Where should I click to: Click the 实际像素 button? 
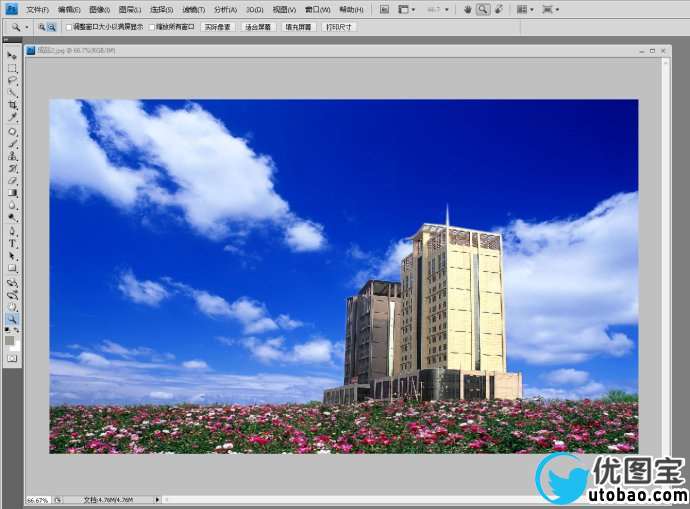(x=218, y=27)
